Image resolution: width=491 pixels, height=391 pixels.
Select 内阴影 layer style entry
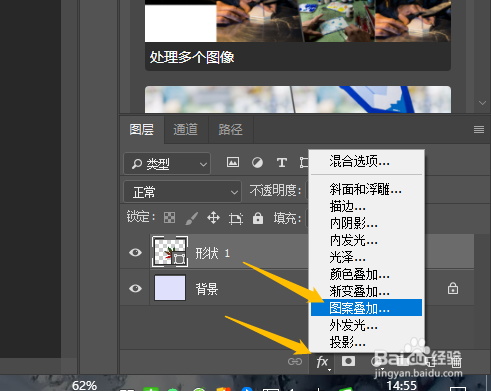pyautogui.click(x=366, y=223)
